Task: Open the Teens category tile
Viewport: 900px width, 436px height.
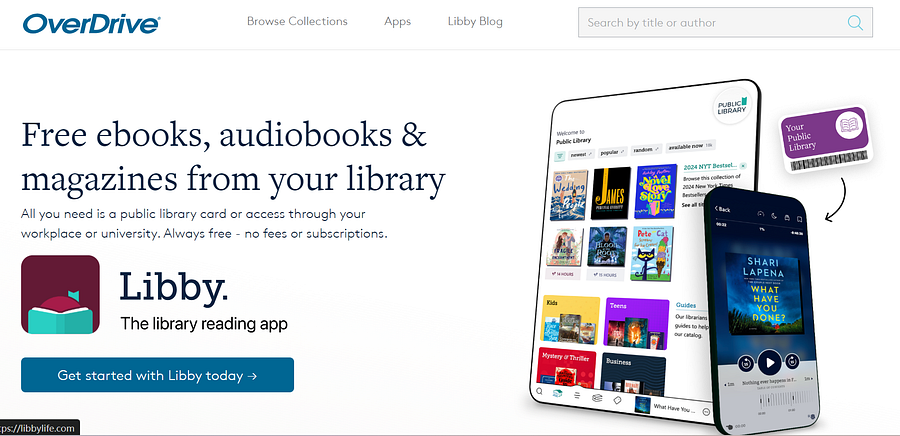Action: (x=637, y=324)
